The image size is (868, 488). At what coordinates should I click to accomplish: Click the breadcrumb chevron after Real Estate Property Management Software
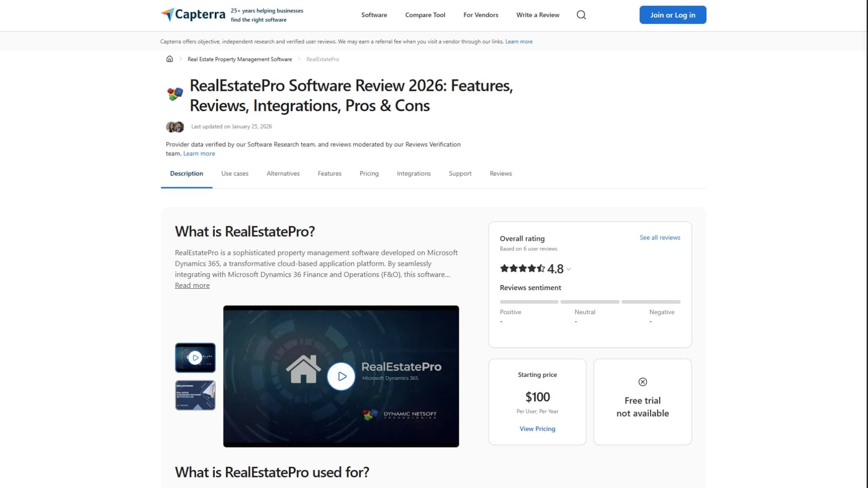[x=299, y=59]
